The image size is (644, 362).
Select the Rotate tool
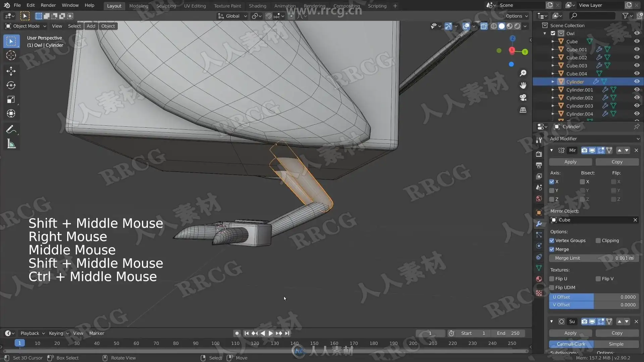point(11,85)
